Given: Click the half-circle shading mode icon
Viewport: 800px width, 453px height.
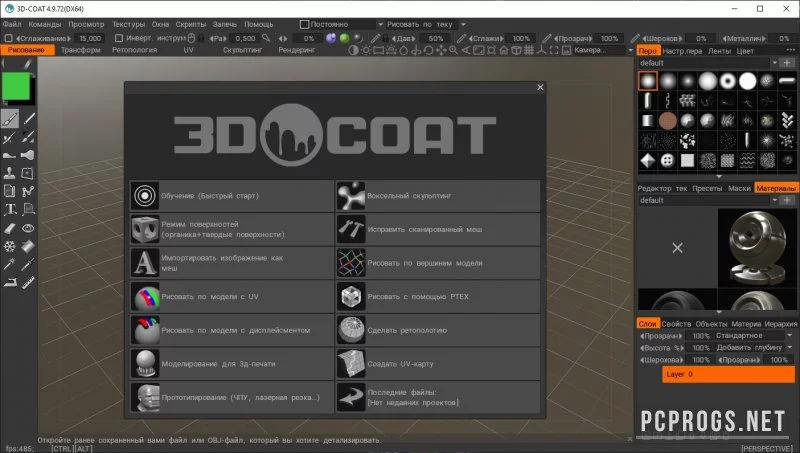Looking at the screenshot, I should [353, 50].
